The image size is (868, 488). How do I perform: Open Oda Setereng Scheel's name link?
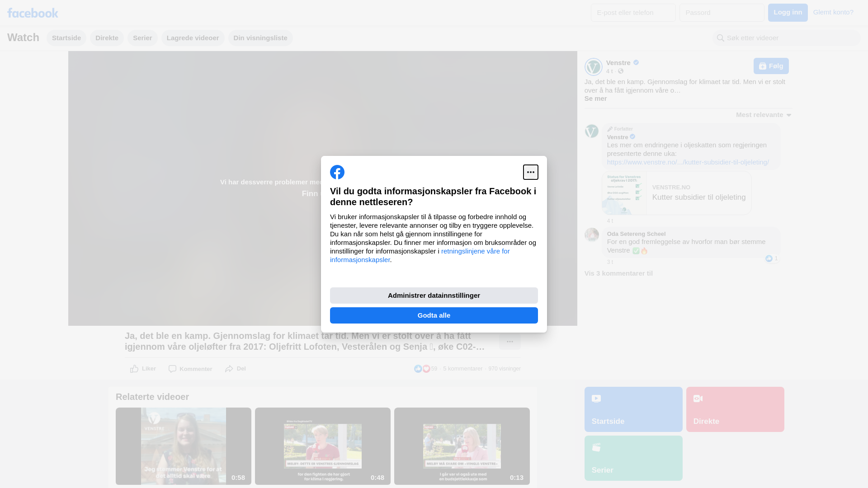click(636, 234)
